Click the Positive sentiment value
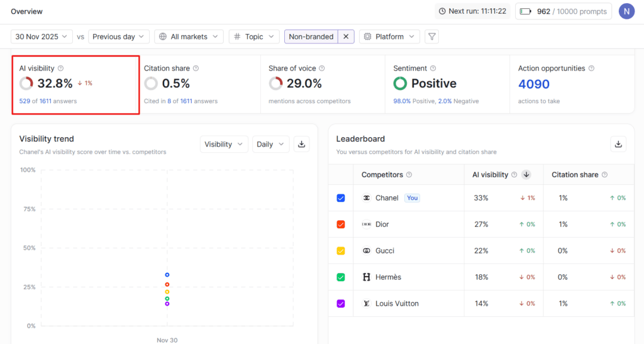The width and height of the screenshot is (644, 344). [434, 84]
